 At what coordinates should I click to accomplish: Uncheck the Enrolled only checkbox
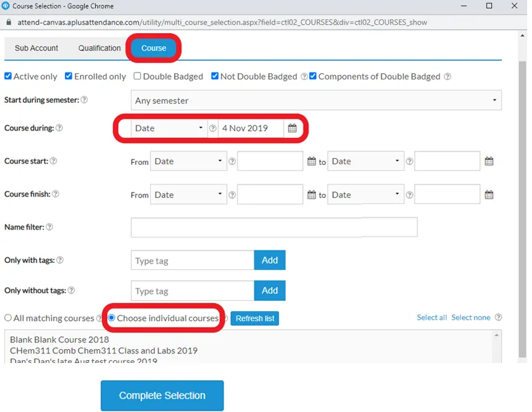click(x=68, y=76)
